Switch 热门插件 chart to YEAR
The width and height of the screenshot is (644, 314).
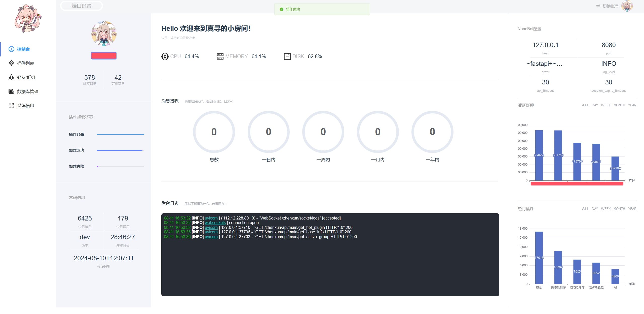[632, 209]
